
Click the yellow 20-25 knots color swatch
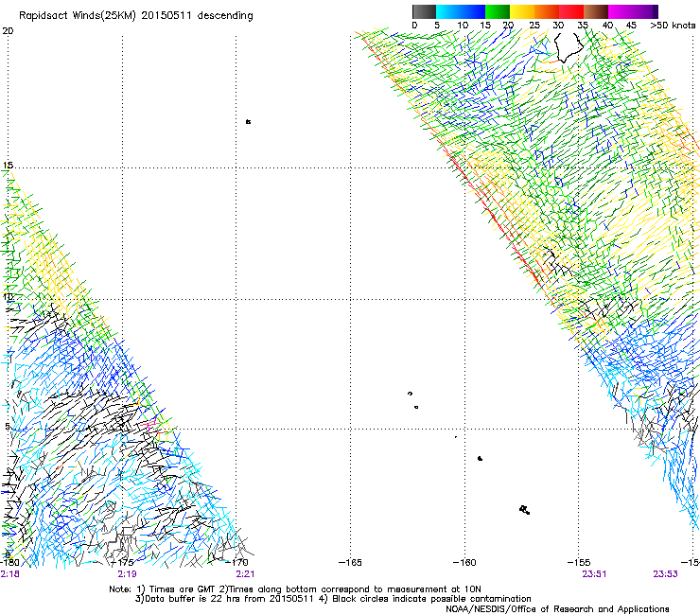pyautogui.click(x=522, y=11)
